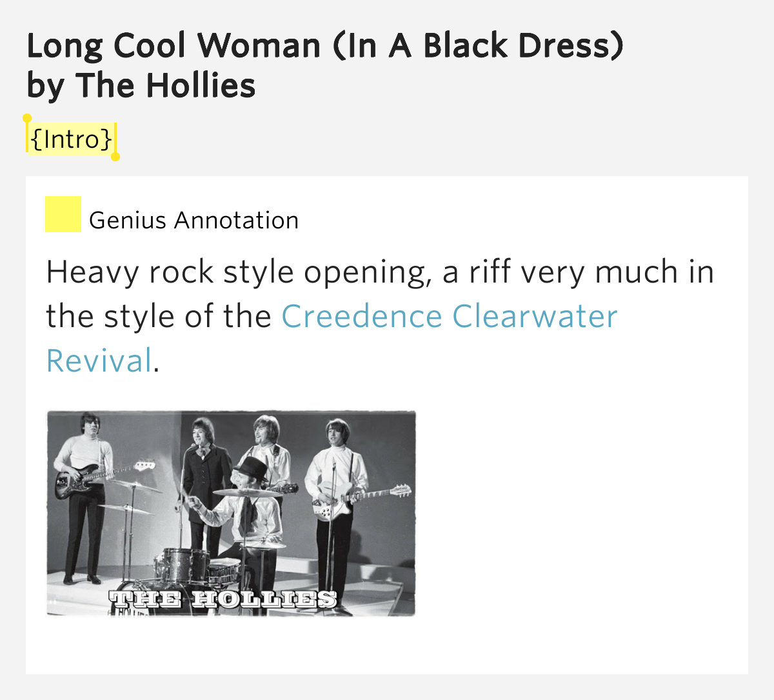Click the yellow square beside Genius Annotation
This screenshot has width=774, height=700.
pyautogui.click(x=63, y=214)
